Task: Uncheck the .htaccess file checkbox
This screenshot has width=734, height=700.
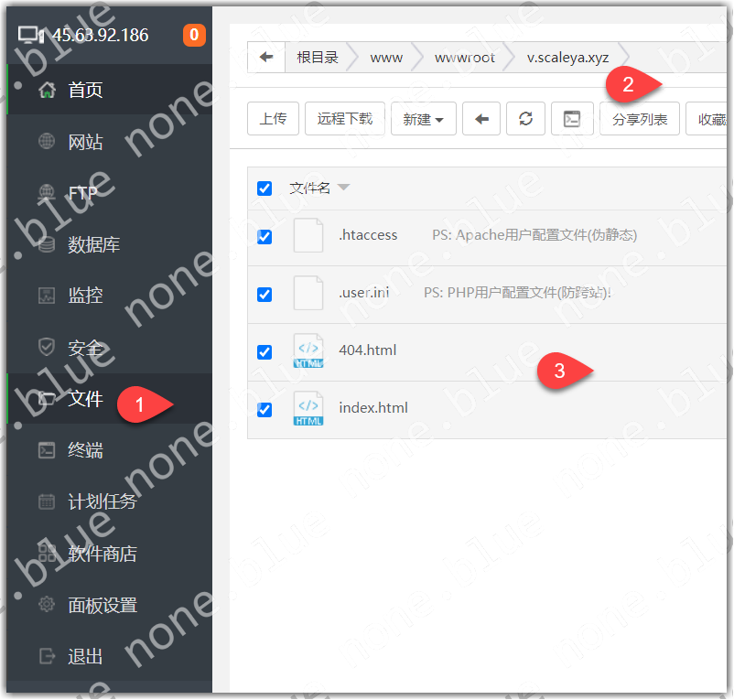Action: coord(264,236)
